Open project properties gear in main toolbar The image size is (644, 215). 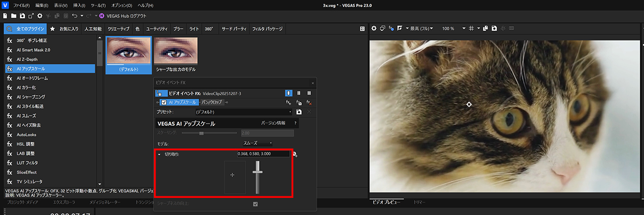point(40,16)
